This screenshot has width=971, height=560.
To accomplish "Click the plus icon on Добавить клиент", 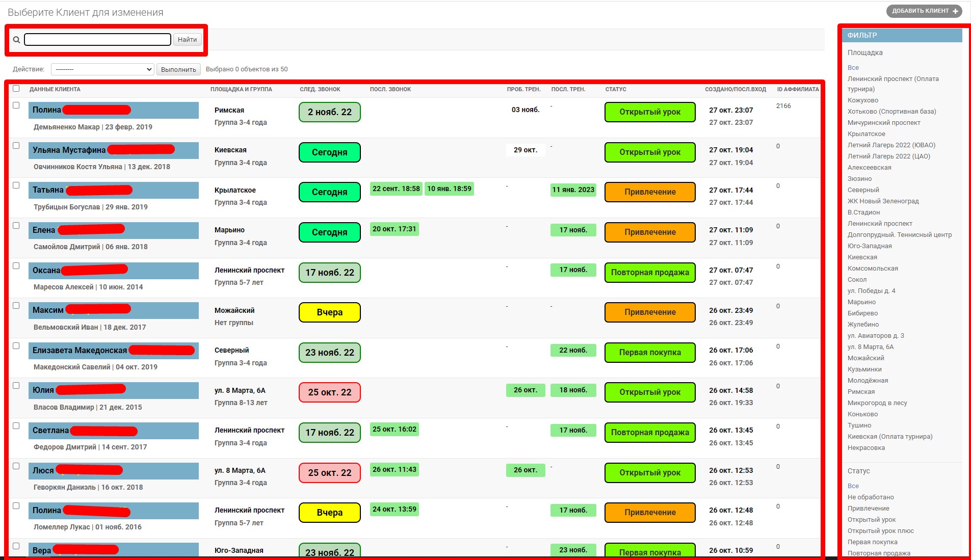I will [954, 10].
